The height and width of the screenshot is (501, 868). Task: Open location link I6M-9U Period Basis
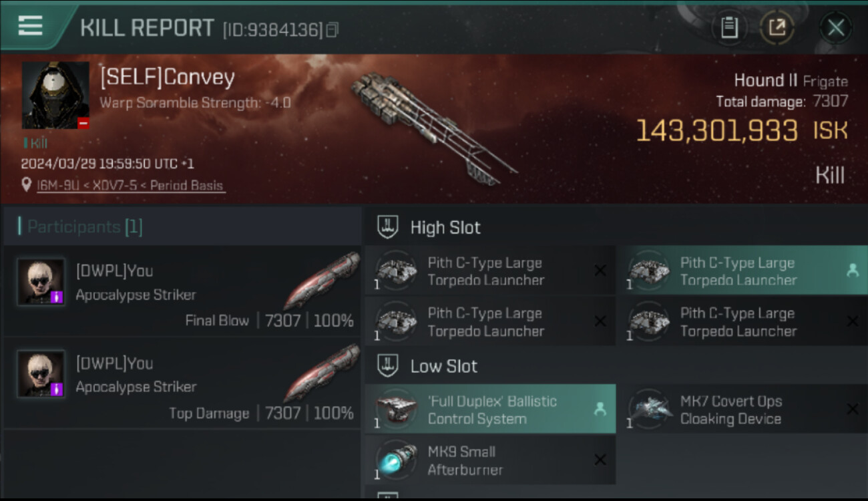pyautogui.click(x=130, y=186)
